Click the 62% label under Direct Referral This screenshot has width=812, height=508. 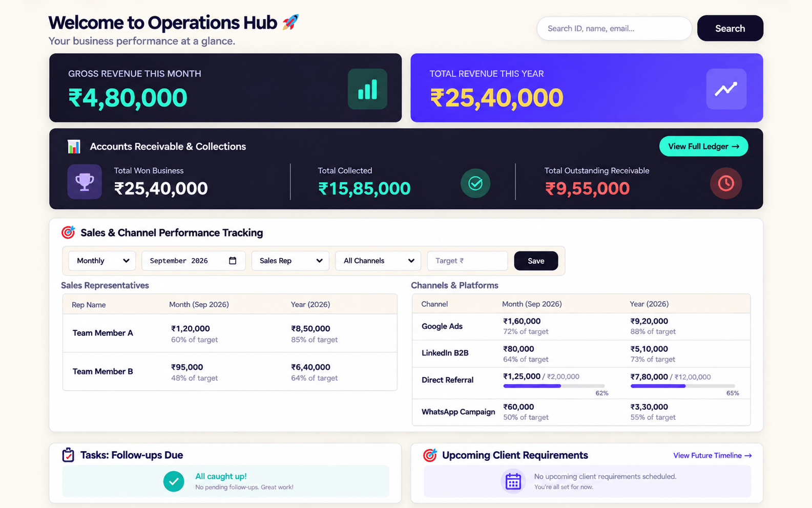602,393
